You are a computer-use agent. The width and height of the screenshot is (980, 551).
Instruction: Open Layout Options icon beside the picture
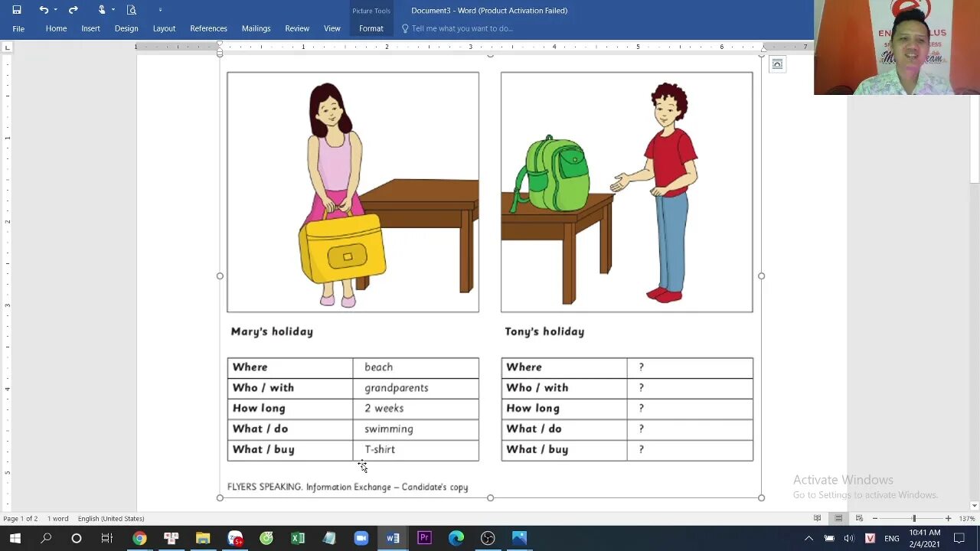point(777,64)
